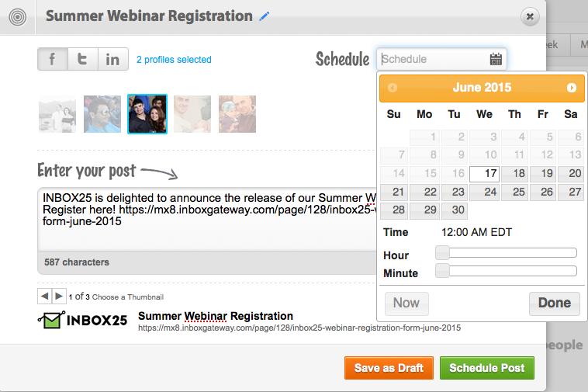Screen dimensions: 588x392
Task: Toggle the Facebook profile filter
Action: tap(53, 59)
